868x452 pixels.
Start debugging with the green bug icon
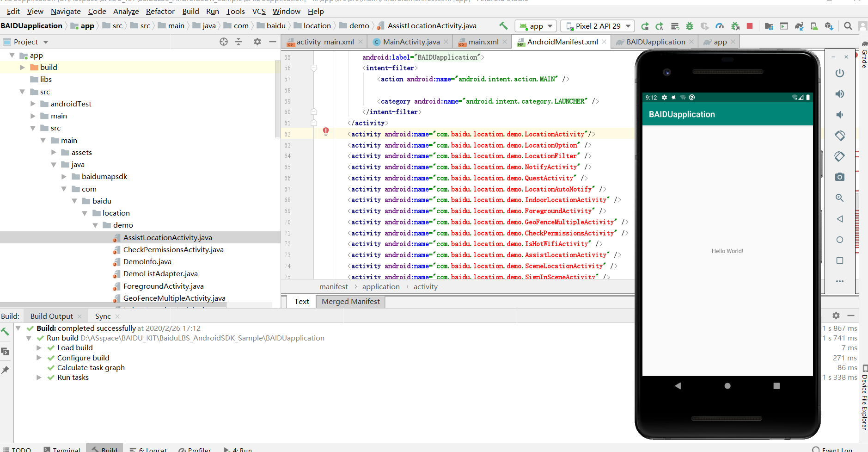point(690,26)
